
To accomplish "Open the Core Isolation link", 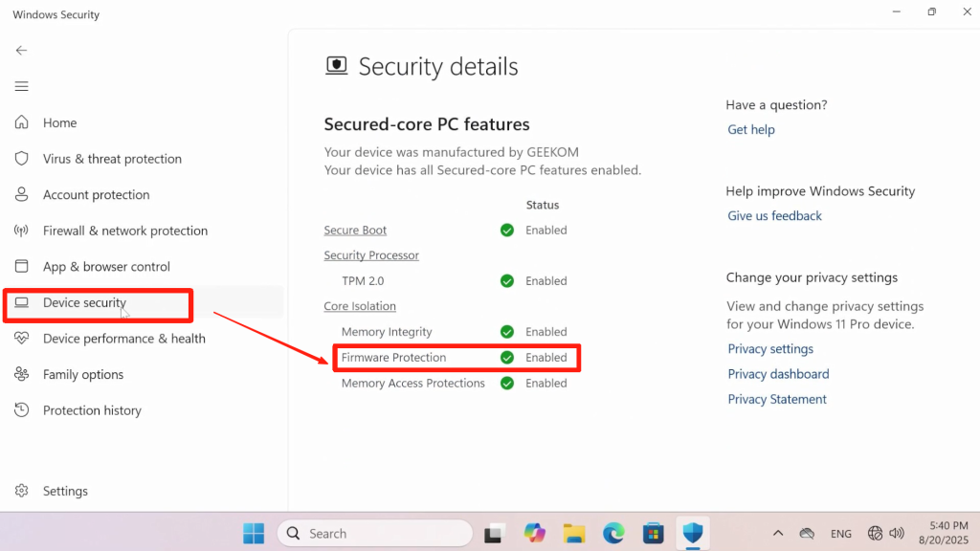I will tap(360, 306).
